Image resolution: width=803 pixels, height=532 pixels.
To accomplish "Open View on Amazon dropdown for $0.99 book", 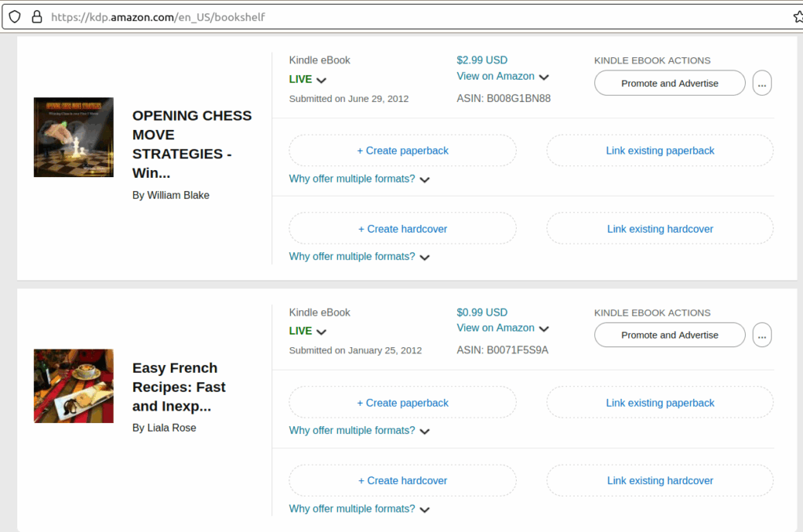I will 503,328.
